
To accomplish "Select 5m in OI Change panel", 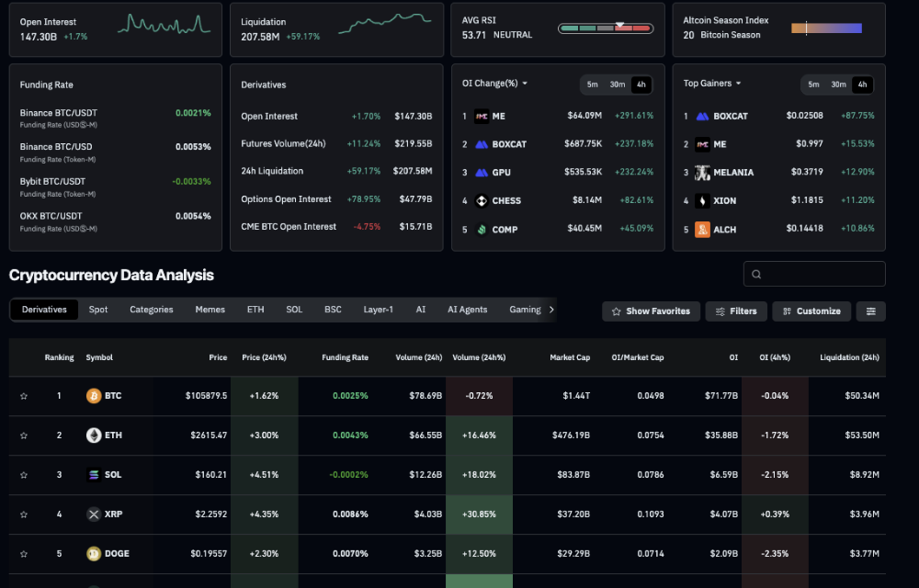I will 593,85.
